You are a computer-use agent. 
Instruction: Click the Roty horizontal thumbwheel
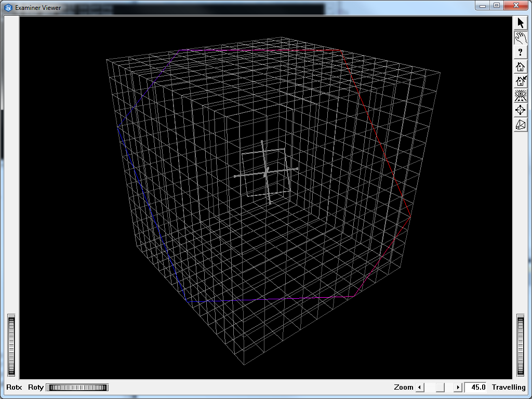click(77, 388)
